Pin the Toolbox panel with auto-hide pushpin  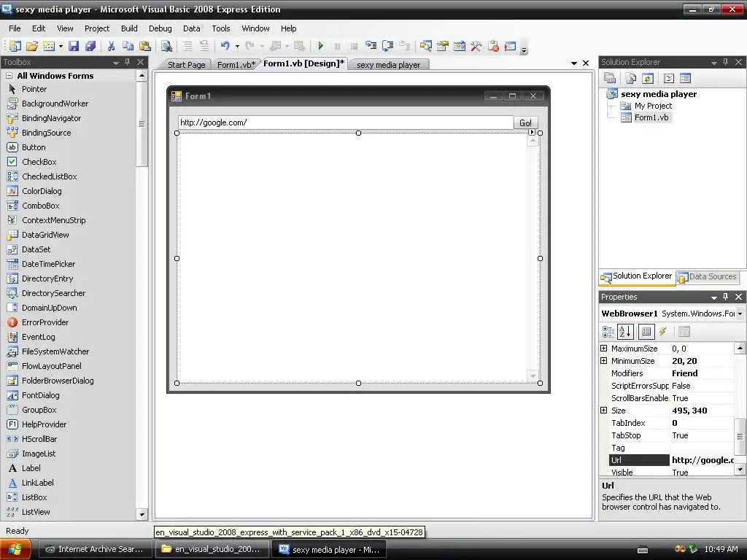(127, 62)
